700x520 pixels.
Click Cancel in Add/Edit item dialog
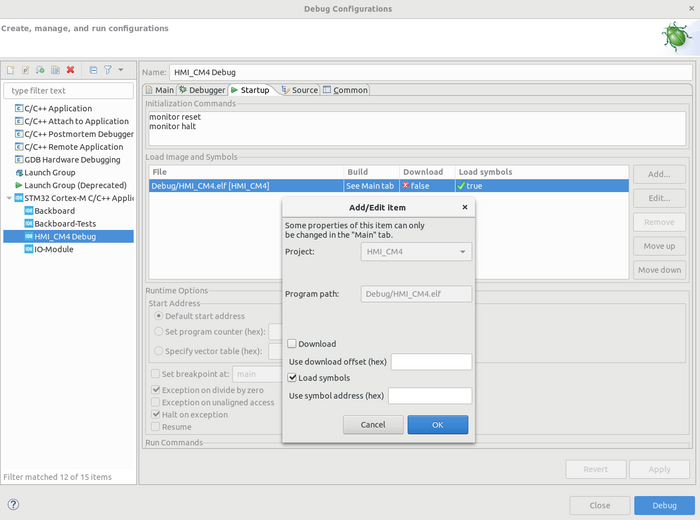[373, 425]
